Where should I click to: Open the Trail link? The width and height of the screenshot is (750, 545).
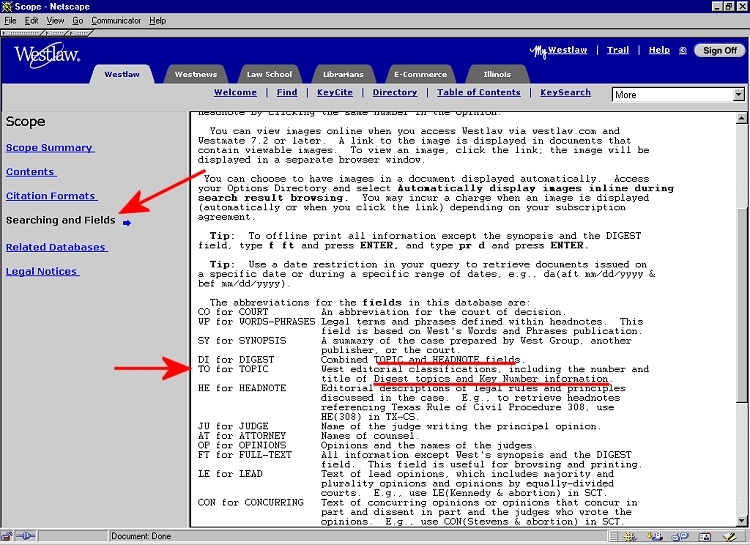(618, 50)
